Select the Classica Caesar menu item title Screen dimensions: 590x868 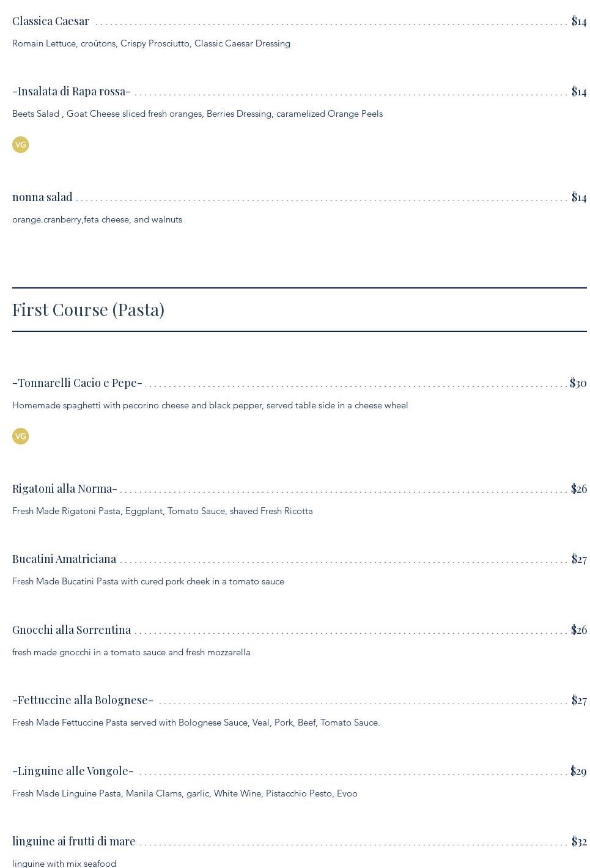51,21
